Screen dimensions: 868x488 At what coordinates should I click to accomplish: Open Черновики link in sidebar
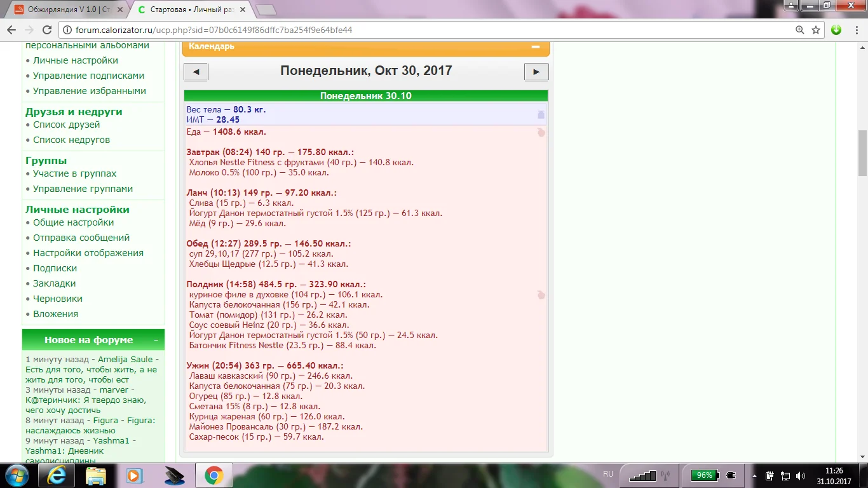(x=58, y=299)
